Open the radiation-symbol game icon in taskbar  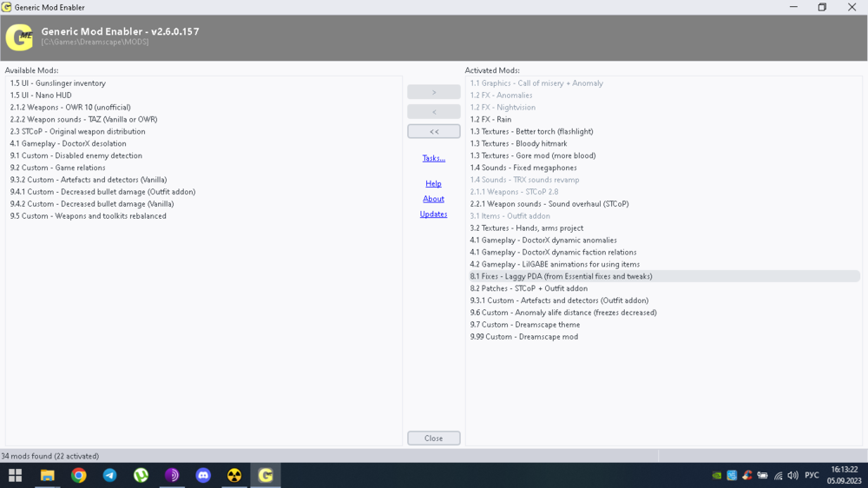pos(234,475)
